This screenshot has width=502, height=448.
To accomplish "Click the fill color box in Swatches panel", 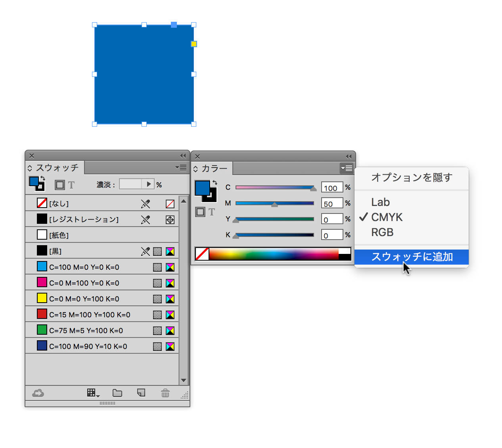I will click(34, 181).
